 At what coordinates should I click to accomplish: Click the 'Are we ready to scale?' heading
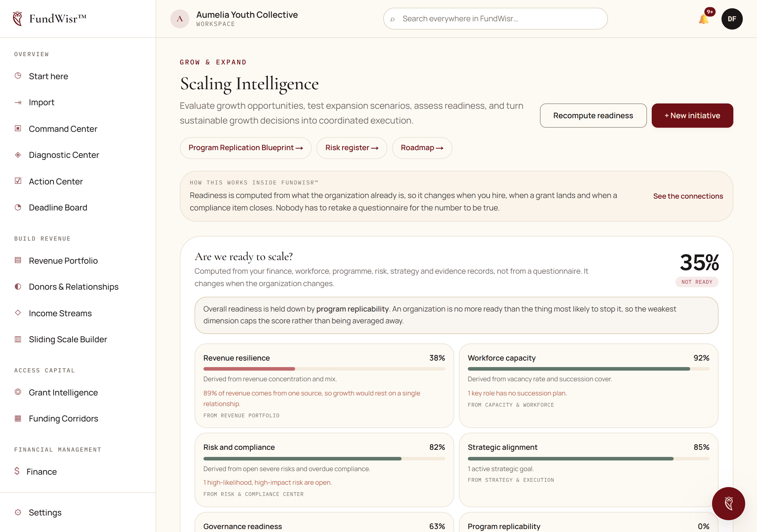click(244, 257)
